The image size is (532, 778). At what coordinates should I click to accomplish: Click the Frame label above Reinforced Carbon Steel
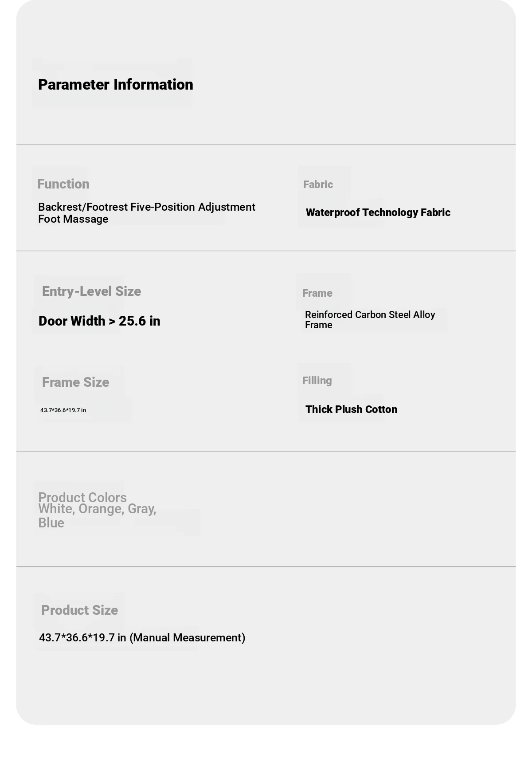(317, 293)
